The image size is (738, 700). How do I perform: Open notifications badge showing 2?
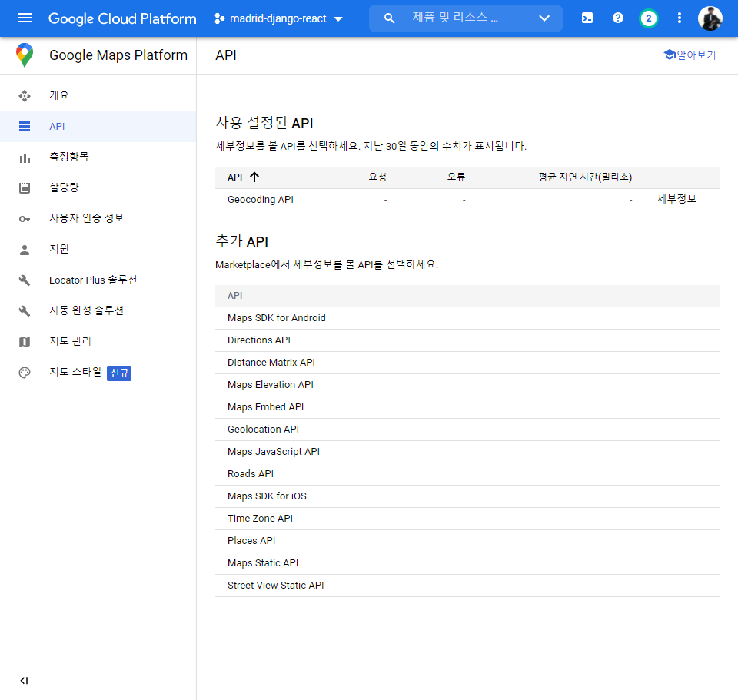click(649, 18)
